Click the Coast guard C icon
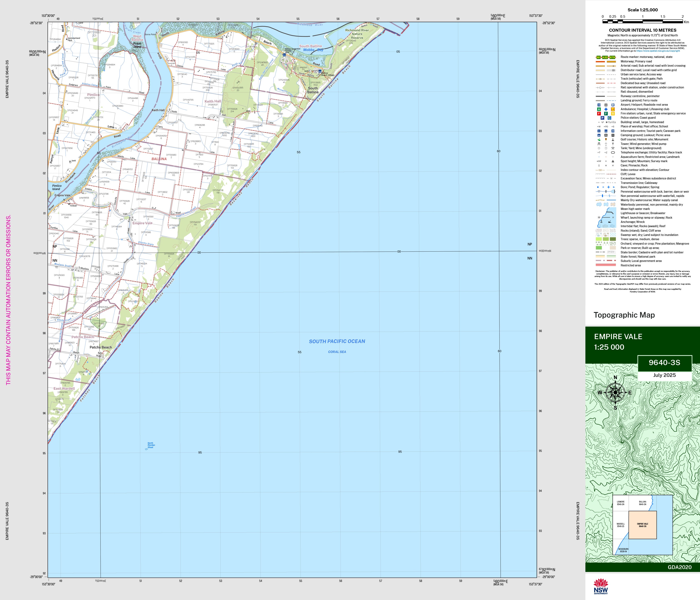This screenshot has height=600, width=700. click(x=609, y=118)
